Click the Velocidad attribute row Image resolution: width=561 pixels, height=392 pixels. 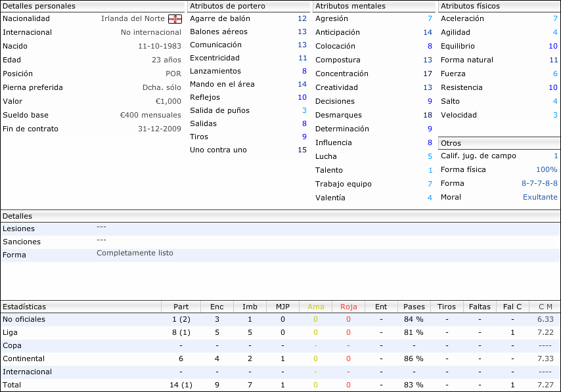click(499, 115)
